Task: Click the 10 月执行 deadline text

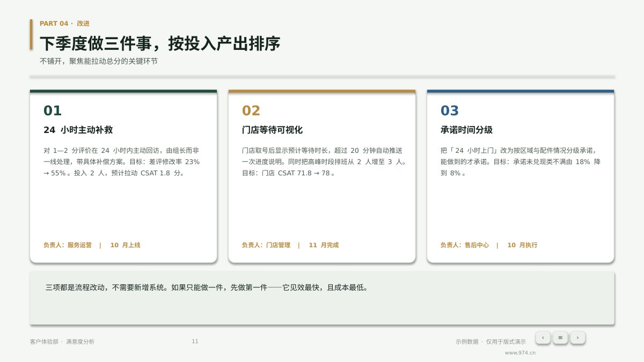Action: 522,245
